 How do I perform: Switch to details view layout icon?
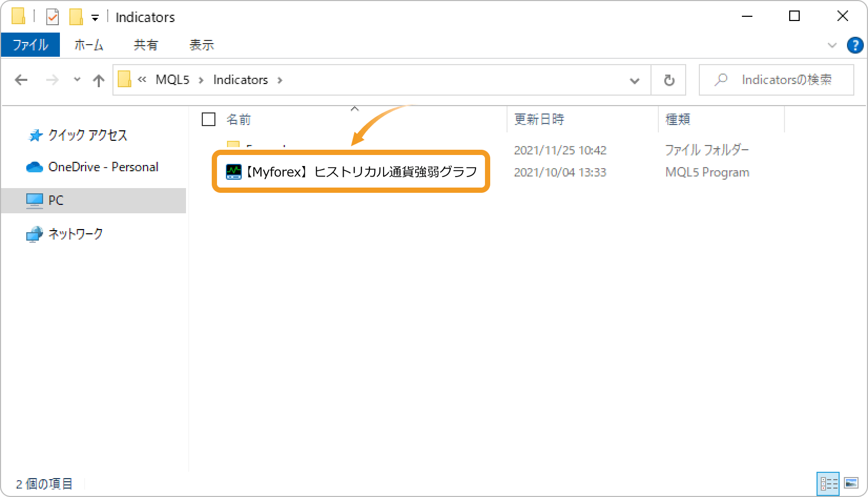pos(829,483)
